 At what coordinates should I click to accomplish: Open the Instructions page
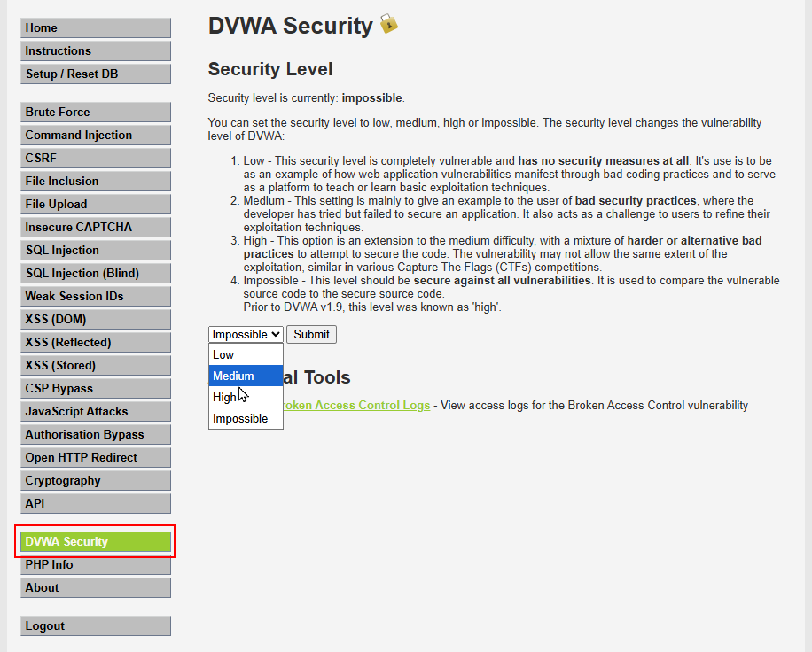point(96,50)
